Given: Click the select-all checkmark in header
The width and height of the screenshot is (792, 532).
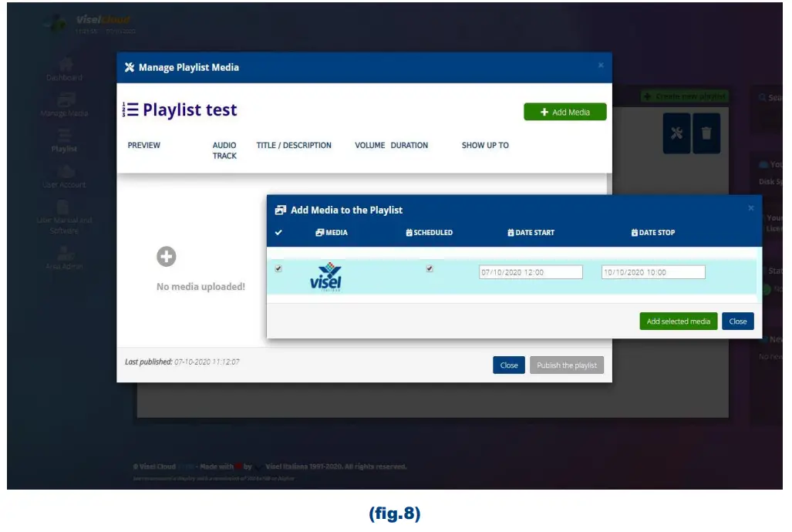Looking at the screenshot, I should (278, 232).
